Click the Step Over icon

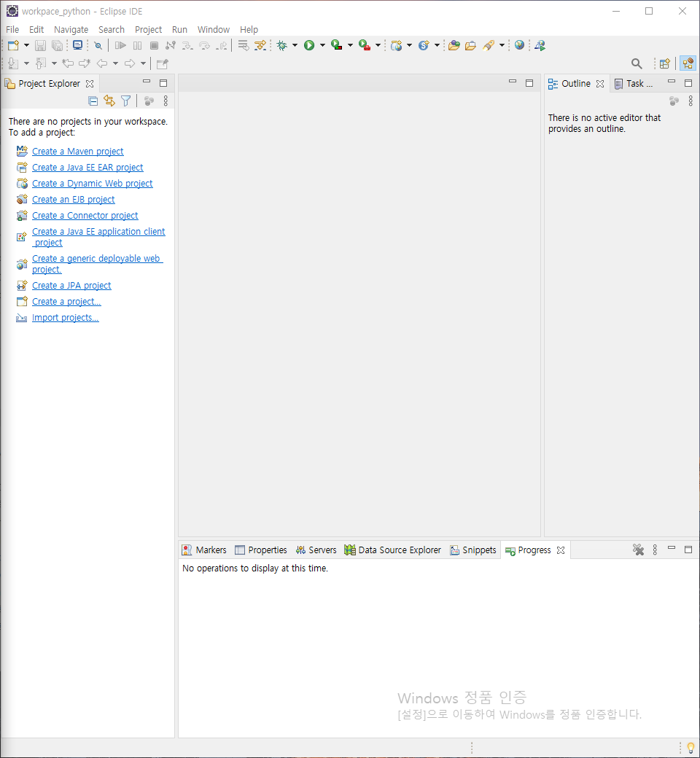tap(205, 45)
